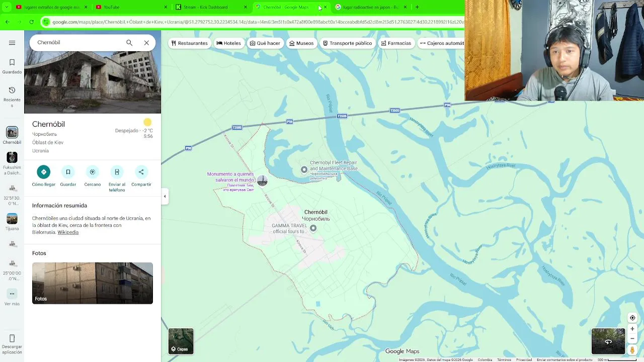Click the Monumento a quienes salvaron el mundo marker

[x=262, y=180]
